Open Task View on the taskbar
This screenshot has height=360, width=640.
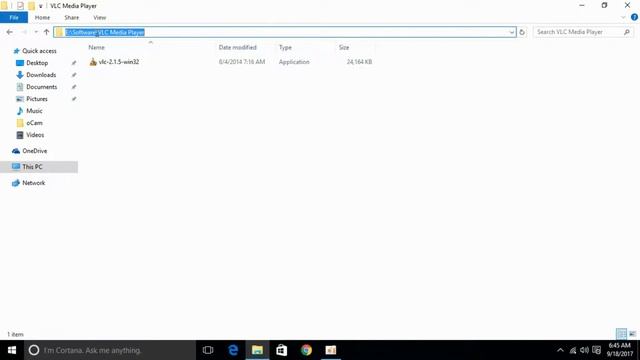tap(208, 350)
